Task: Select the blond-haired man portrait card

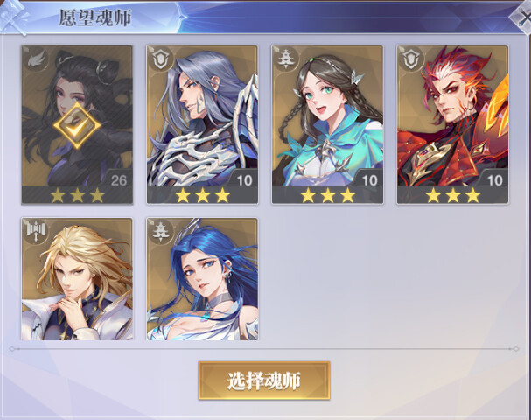Action: coord(77,279)
